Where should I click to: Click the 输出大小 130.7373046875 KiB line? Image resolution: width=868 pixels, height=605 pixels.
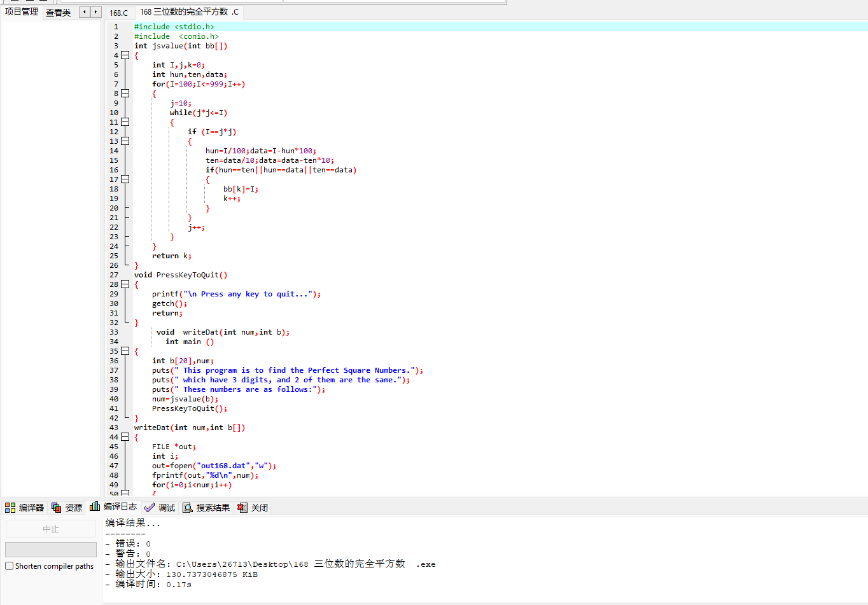181,574
